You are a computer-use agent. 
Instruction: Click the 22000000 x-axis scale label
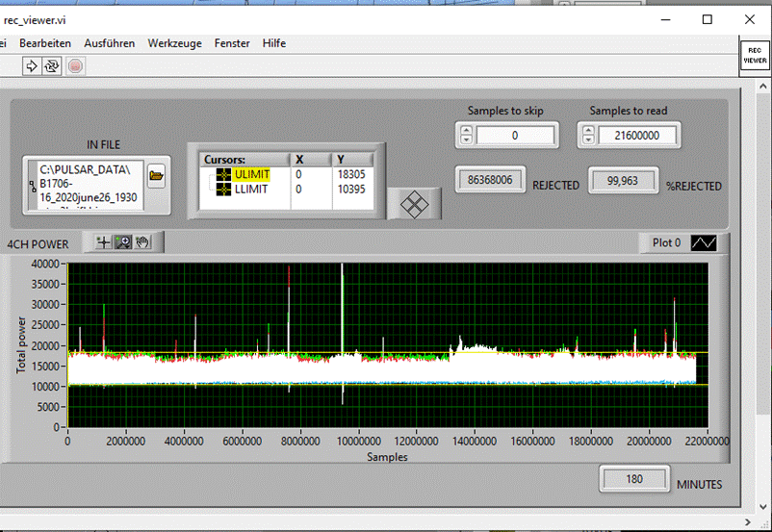(x=707, y=442)
